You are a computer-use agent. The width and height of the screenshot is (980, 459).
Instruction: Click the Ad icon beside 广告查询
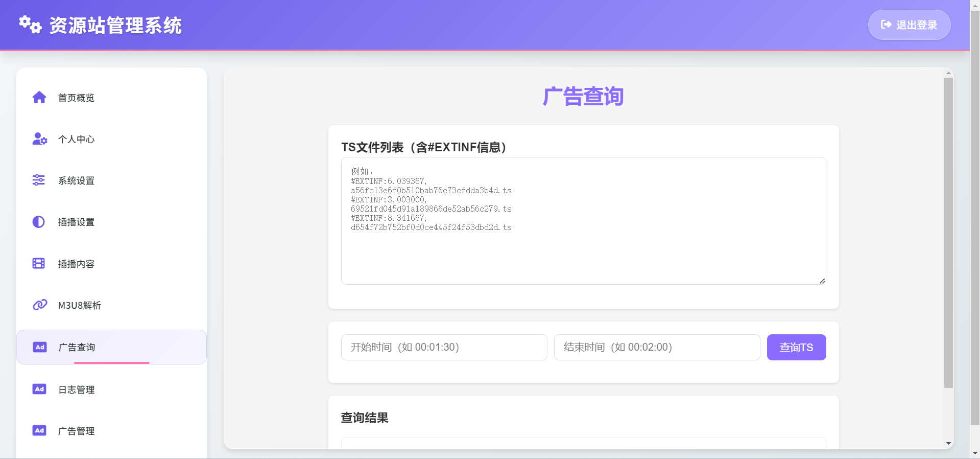[x=40, y=347]
